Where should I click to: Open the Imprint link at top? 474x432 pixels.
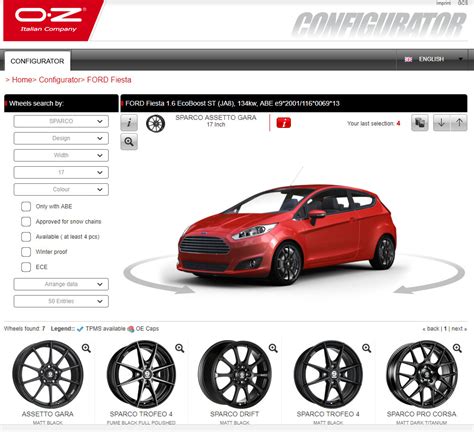(443, 3)
